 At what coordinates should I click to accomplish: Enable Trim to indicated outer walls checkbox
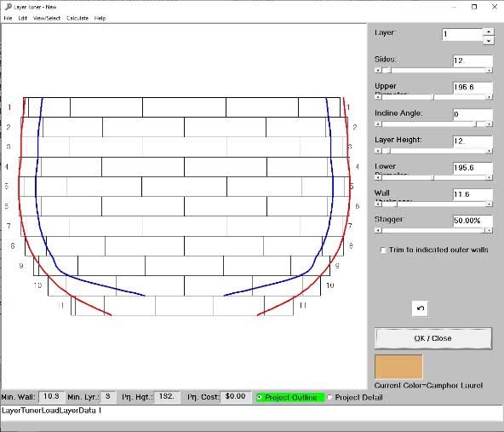[x=383, y=250]
